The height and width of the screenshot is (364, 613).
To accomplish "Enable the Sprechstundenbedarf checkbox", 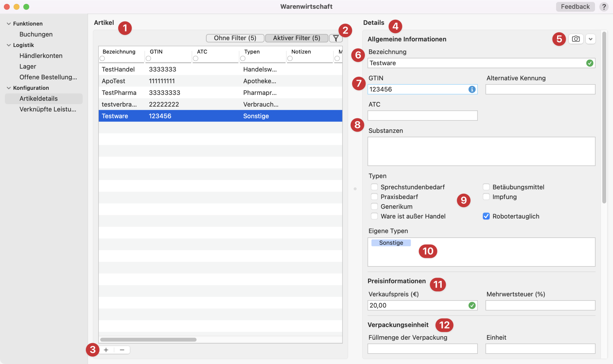I will coord(374,187).
